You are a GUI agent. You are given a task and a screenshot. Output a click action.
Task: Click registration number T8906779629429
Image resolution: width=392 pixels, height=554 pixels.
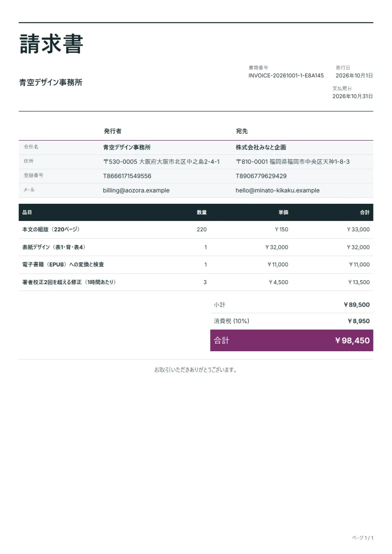click(261, 176)
